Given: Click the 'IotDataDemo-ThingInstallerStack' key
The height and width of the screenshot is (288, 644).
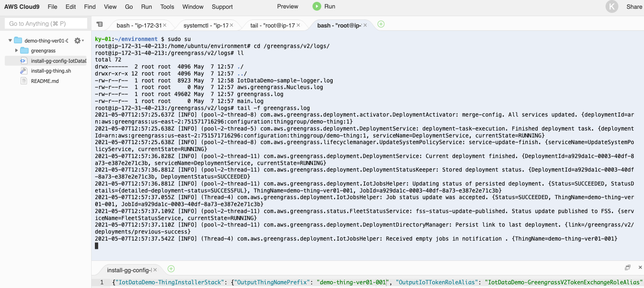Looking at the screenshot, I should [x=170, y=282].
